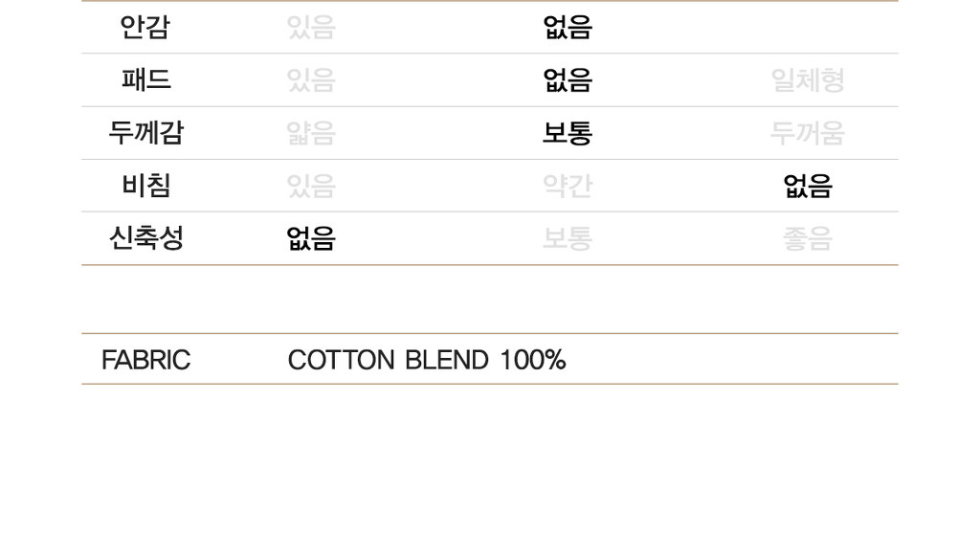
Task: Choose 없음 for 신축성
Action: coord(311,238)
